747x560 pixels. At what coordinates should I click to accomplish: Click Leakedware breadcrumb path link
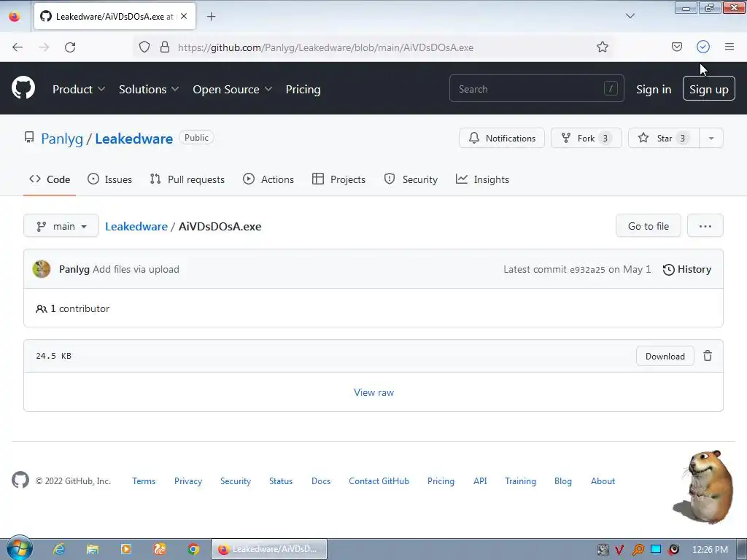136,226
